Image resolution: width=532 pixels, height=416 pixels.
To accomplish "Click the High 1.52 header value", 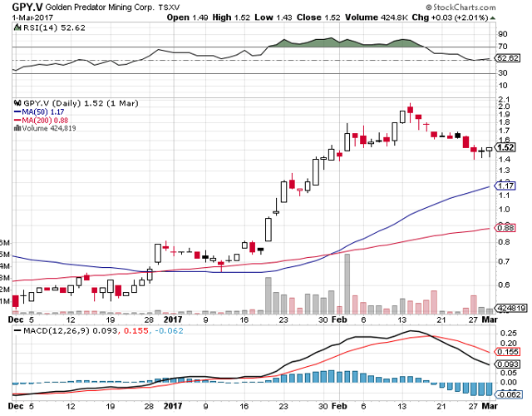I will coord(231,17).
